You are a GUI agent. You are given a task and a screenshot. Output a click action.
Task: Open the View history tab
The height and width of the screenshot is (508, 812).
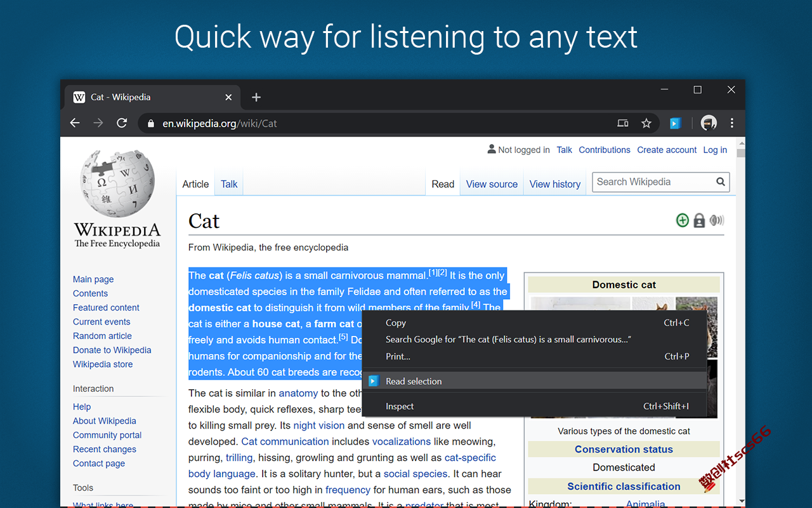[x=555, y=184]
